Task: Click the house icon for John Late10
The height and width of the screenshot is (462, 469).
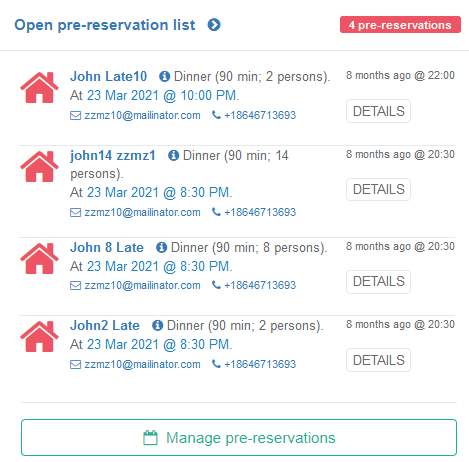Action: (x=39, y=87)
